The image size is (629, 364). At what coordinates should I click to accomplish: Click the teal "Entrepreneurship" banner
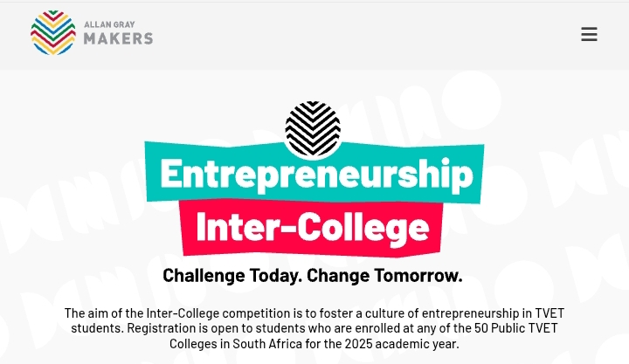click(314, 175)
